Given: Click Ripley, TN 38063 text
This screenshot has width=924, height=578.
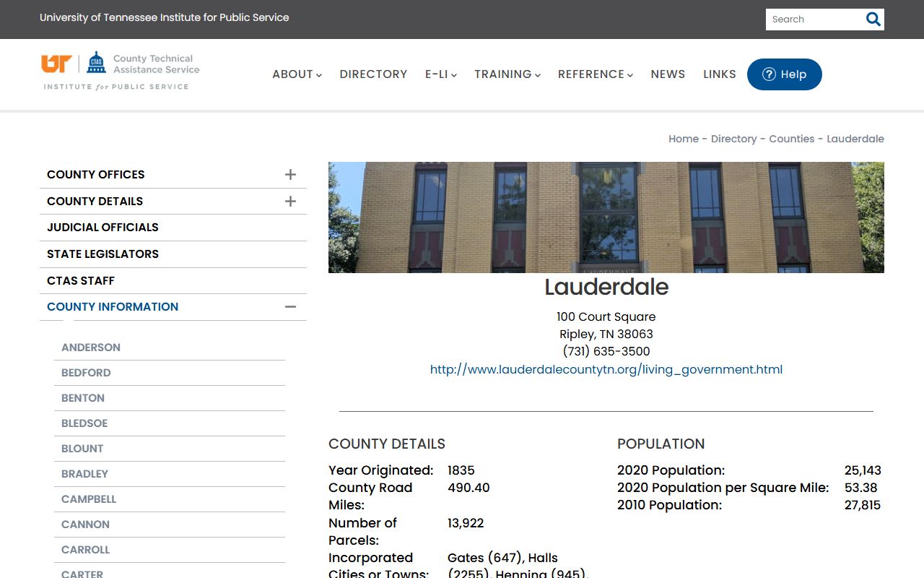Looking at the screenshot, I should click(606, 335).
